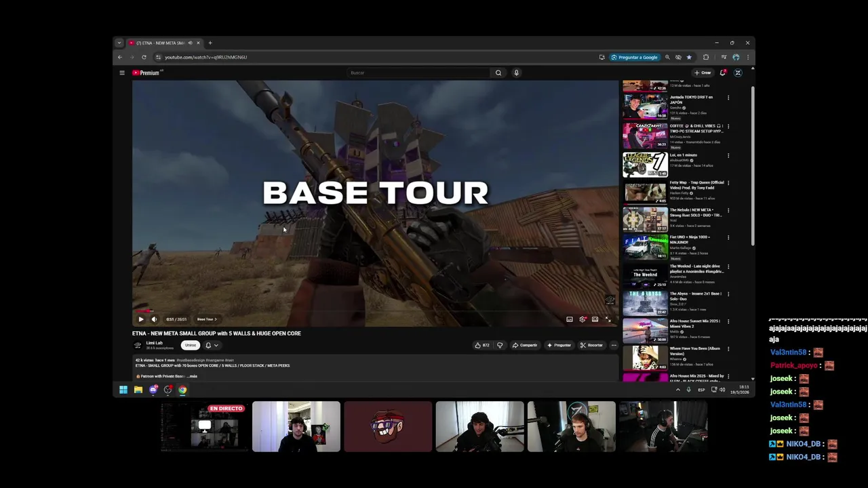Close the ETNA YouTube tab
This screenshot has height=488, width=868.
tap(198, 43)
